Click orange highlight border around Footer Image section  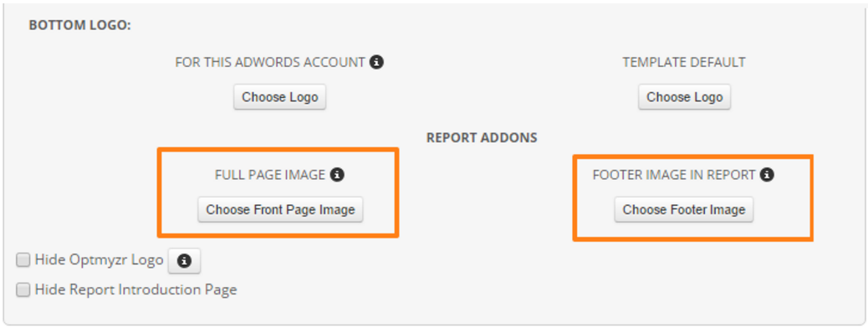point(692,156)
